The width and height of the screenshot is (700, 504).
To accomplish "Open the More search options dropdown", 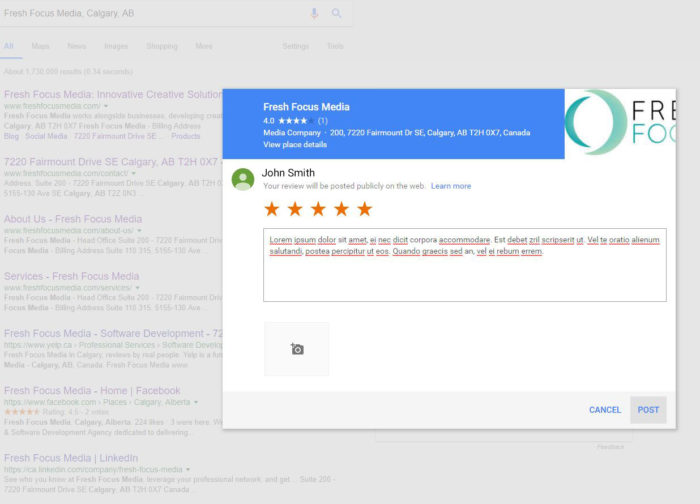I will 204,46.
